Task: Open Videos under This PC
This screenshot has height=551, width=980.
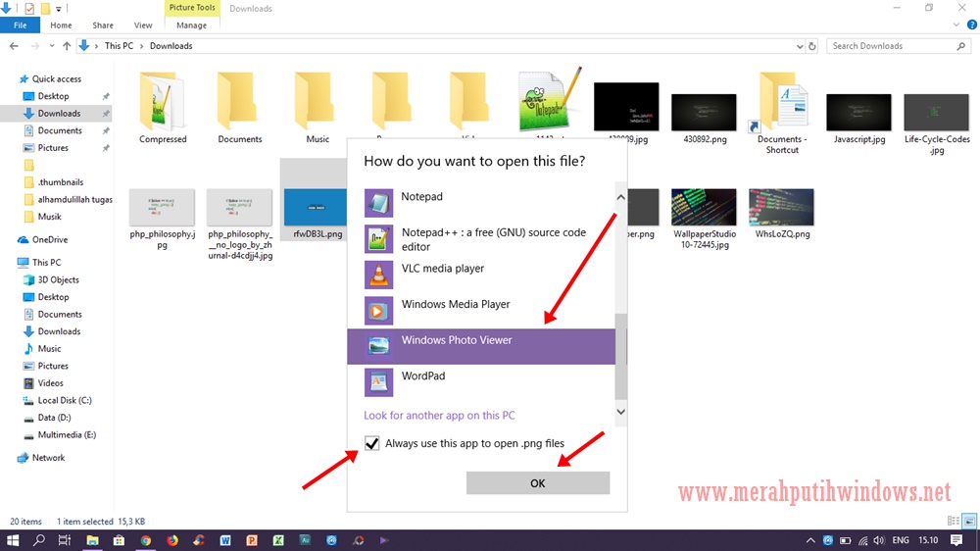Action: click(x=50, y=382)
